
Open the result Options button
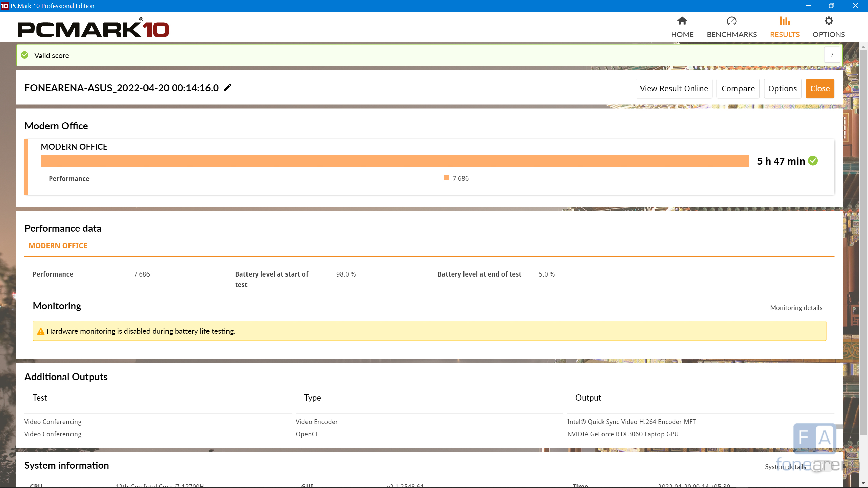[782, 88]
